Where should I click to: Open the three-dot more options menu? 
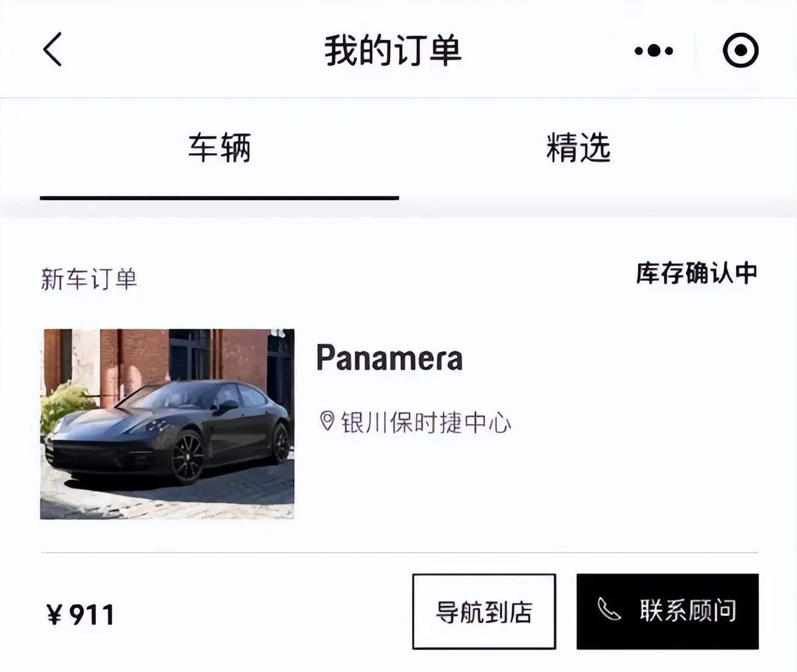654,51
